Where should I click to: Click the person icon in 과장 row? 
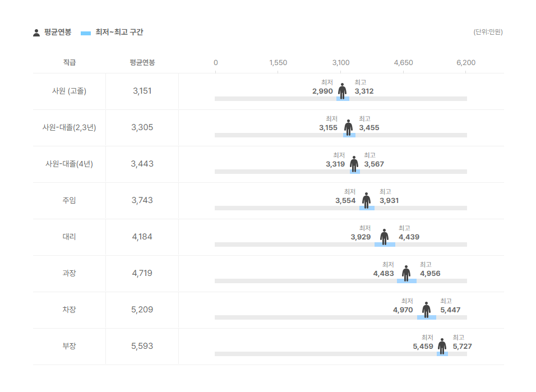click(x=406, y=273)
